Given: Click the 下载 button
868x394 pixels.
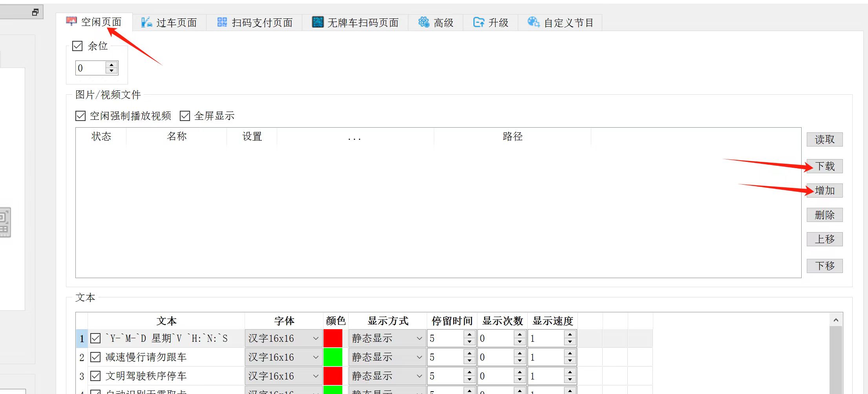Looking at the screenshot, I should (824, 166).
